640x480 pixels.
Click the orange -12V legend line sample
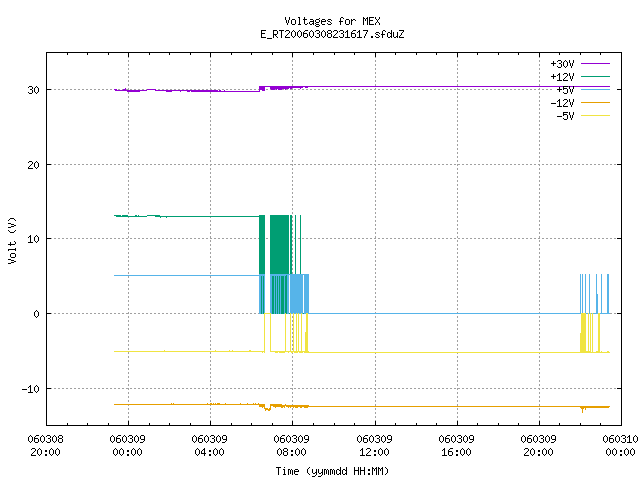(595, 102)
